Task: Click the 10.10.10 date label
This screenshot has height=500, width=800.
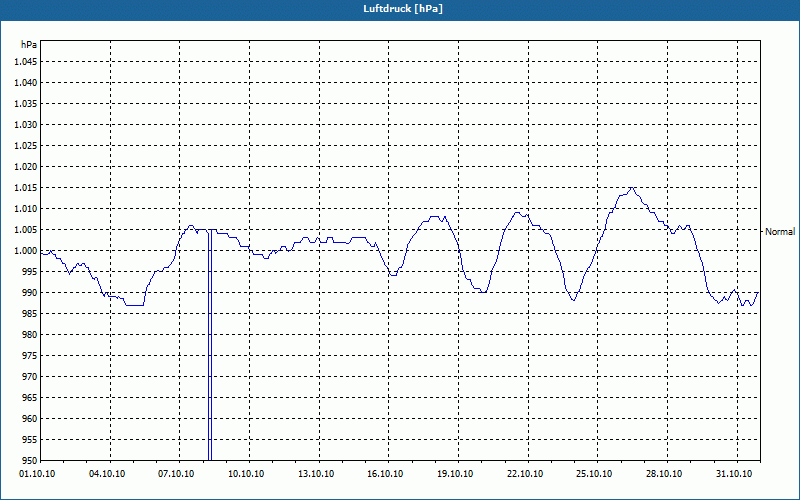Action: pyautogui.click(x=246, y=474)
